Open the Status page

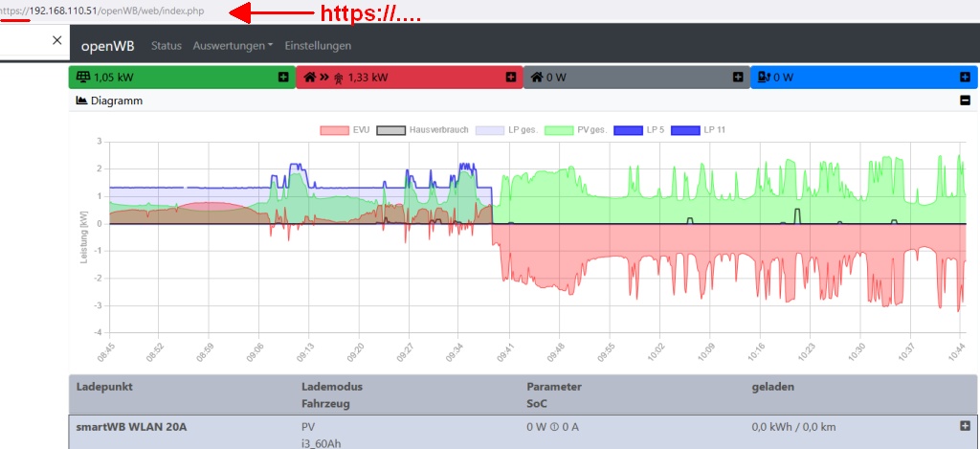pyautogui.click(x=167, y=46)
